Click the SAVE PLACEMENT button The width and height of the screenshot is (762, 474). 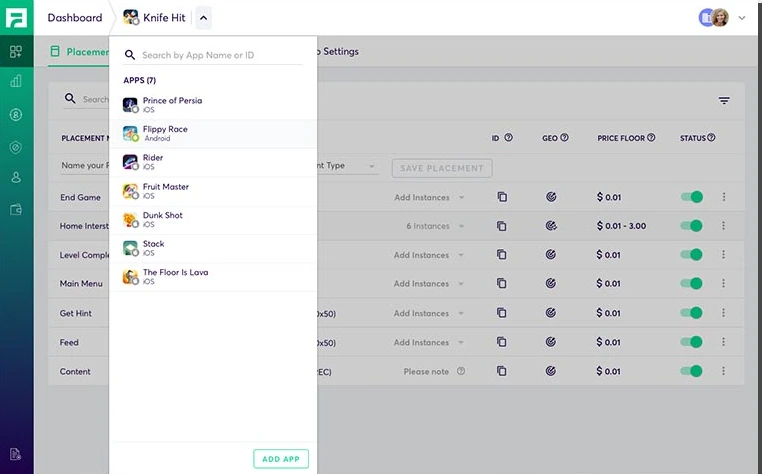[x=442, y=168]
